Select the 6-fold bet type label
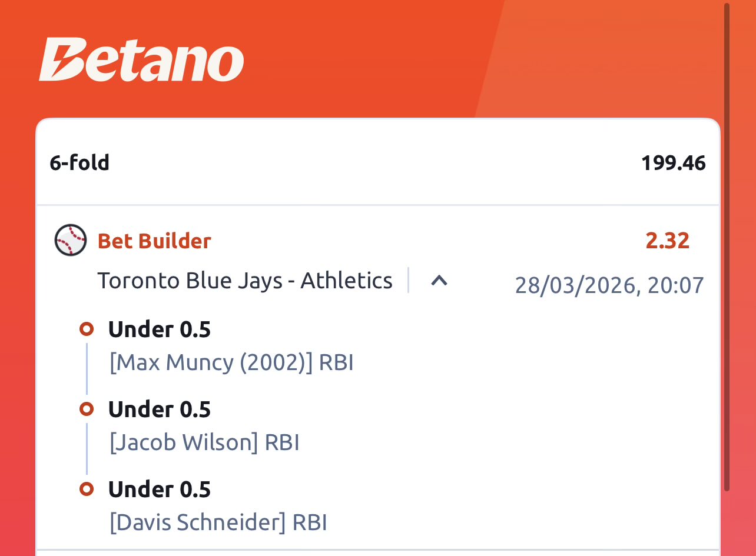756x556 pixels. pyautogui.click(x=79, y=162)
